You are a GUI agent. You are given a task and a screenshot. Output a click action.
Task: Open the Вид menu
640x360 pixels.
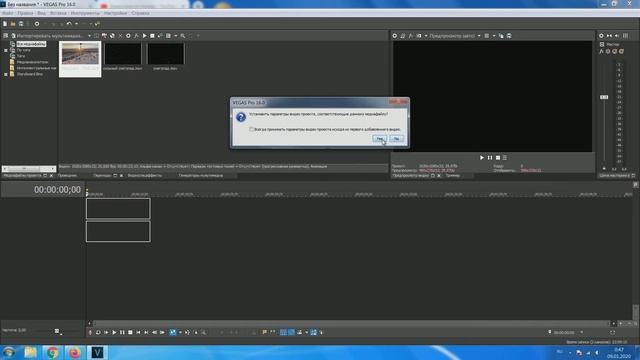click(x=42, y=13)
